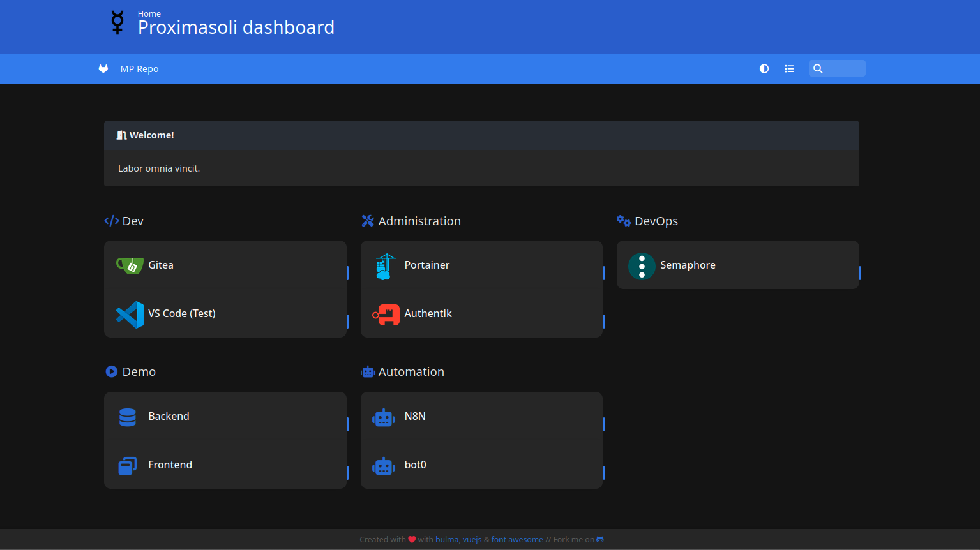Click the Proximasoli dashboard logo
Viewport: 980px width, 550px height.
(117, 22)
